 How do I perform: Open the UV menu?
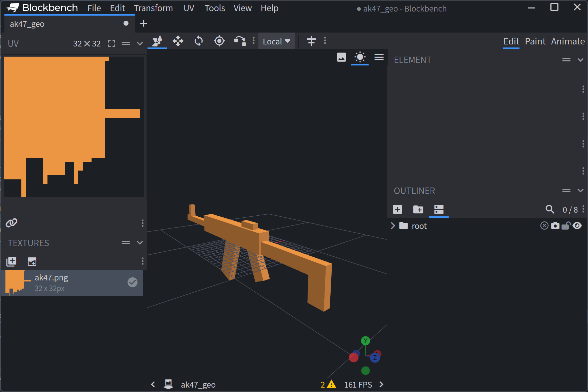point(189,8)
